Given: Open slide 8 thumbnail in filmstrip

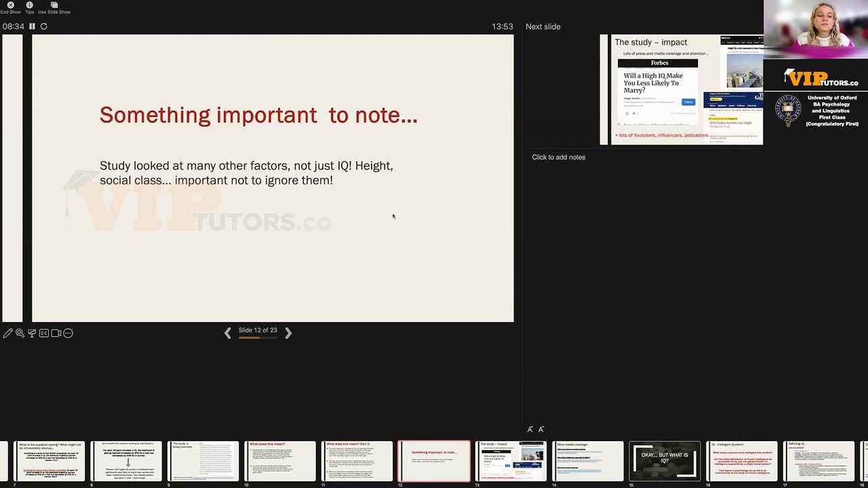Looking at the screenshot, I should pos(126,461).
